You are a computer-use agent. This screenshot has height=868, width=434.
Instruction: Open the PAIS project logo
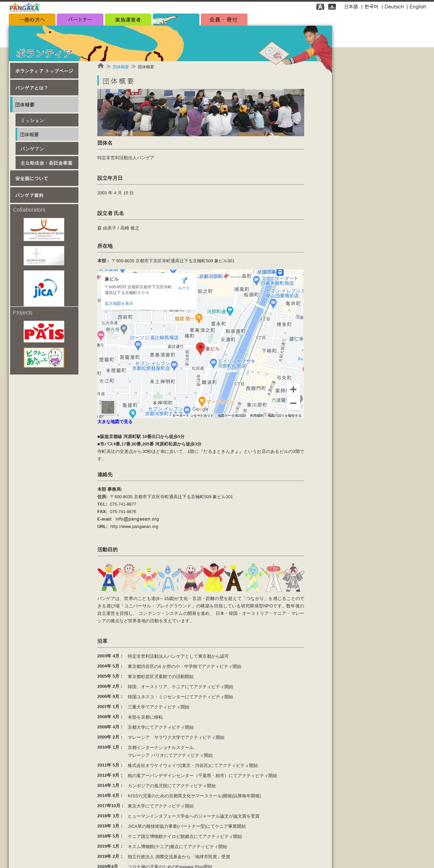pyautogui.click(x=44, y=332)
